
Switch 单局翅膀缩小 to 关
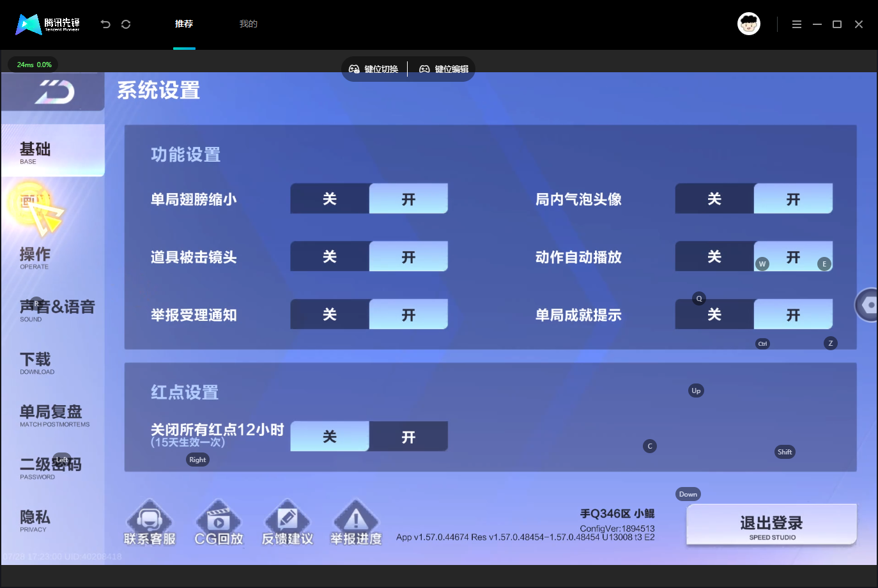(330, 199)
